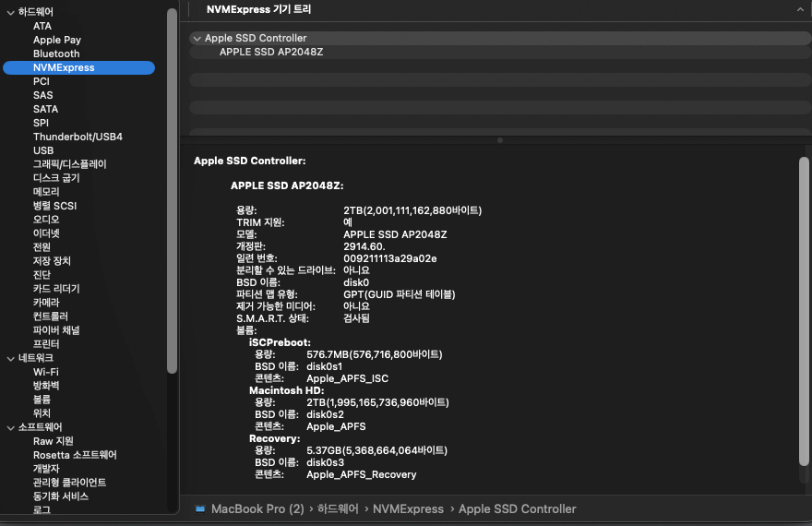Click the Recovery volume heading
812x526 pixels.
(x=274, y=439)
